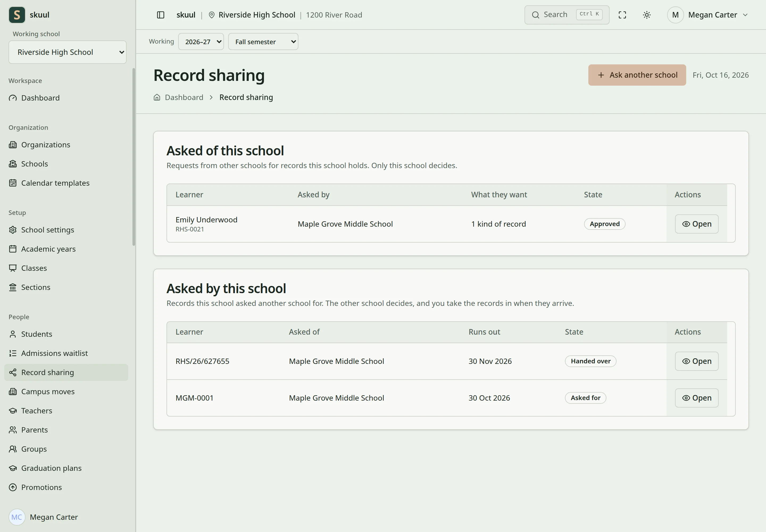This screenshot has width=766, height=532.
Task: Click Ask another school button
Action: pos(637,75)
